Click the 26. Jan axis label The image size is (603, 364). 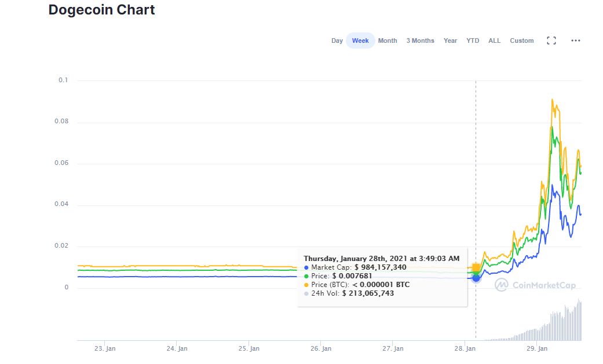coord(321,348)
